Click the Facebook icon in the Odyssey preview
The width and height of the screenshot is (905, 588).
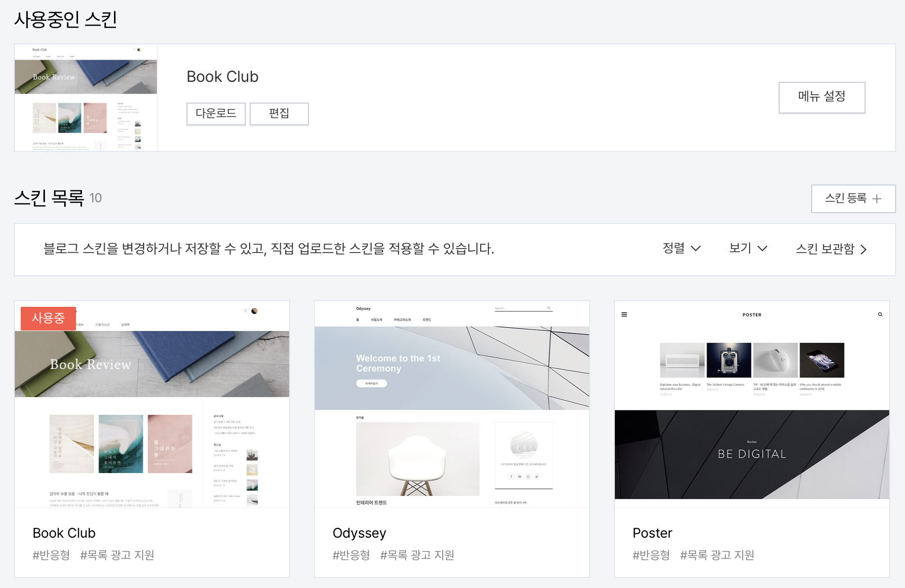[x=511, y=477]
